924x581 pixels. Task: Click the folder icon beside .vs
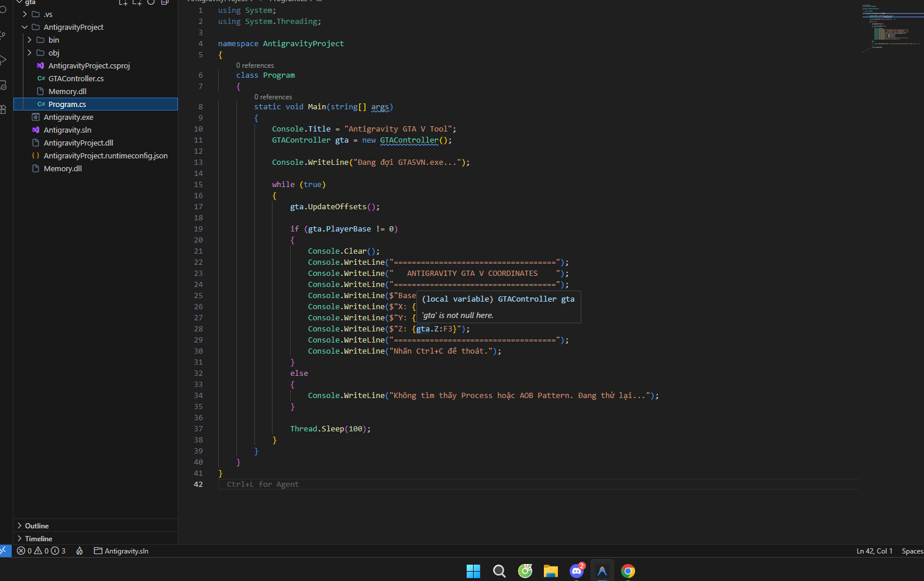pos(36,14)
